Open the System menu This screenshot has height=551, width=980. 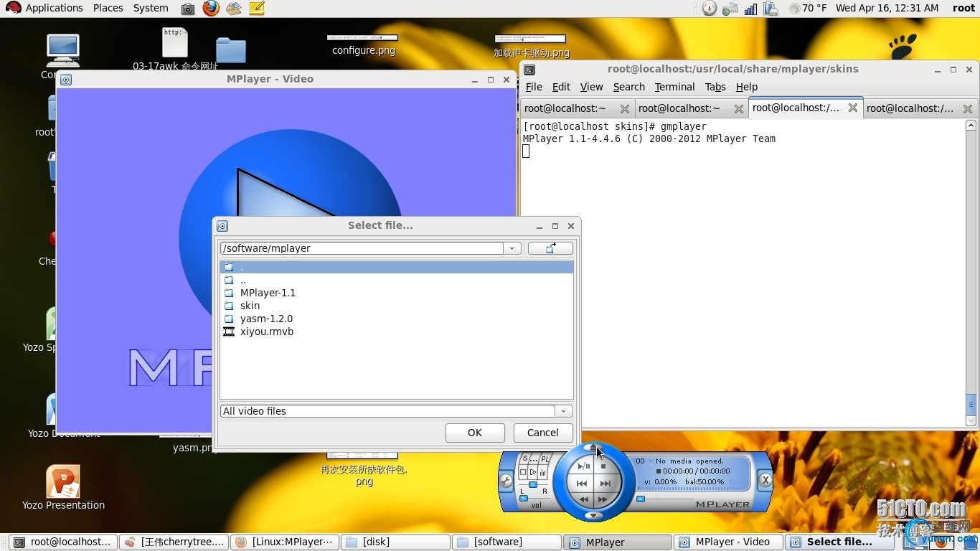click(x=151, y=8)
